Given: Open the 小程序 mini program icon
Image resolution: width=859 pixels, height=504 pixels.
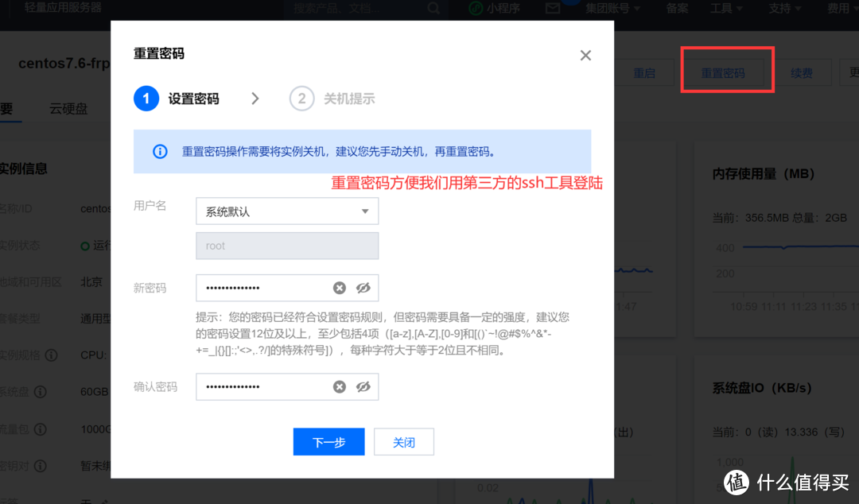Looking at the screenshot, I should [476, 8].
